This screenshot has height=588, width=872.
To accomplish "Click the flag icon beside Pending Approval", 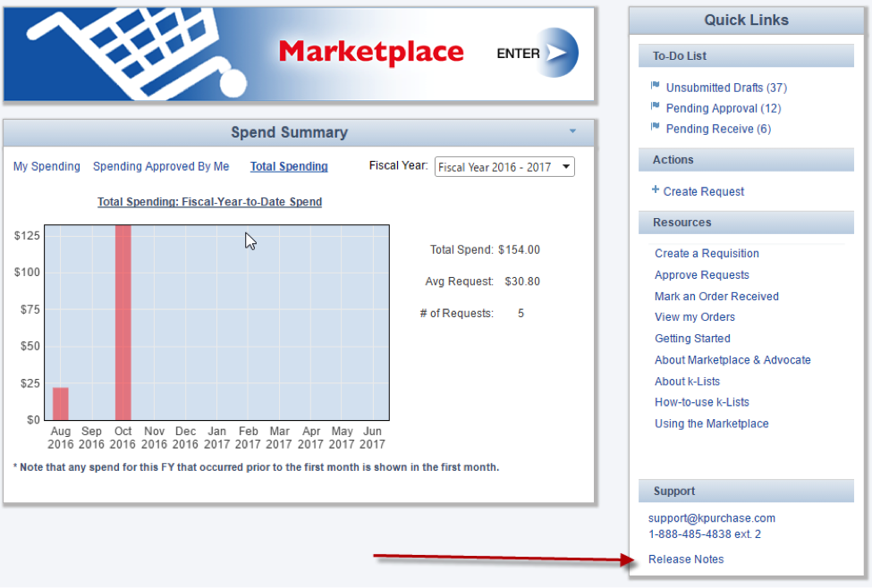I will pos(655,106).
